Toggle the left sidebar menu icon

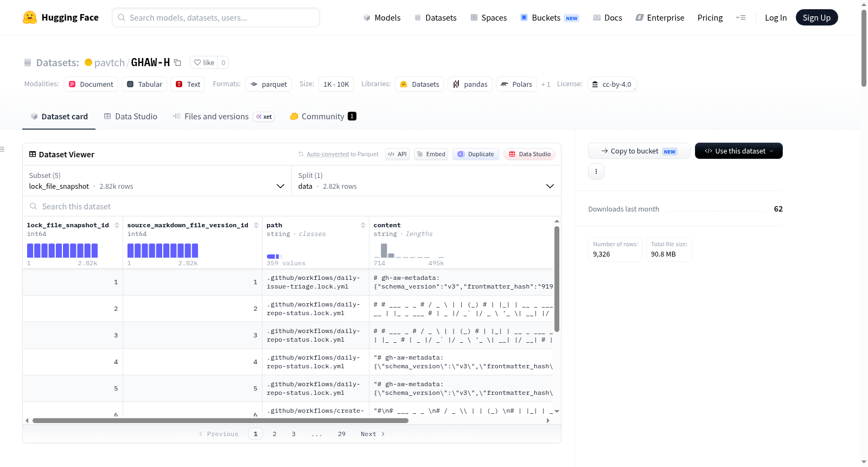coord(3,149)
